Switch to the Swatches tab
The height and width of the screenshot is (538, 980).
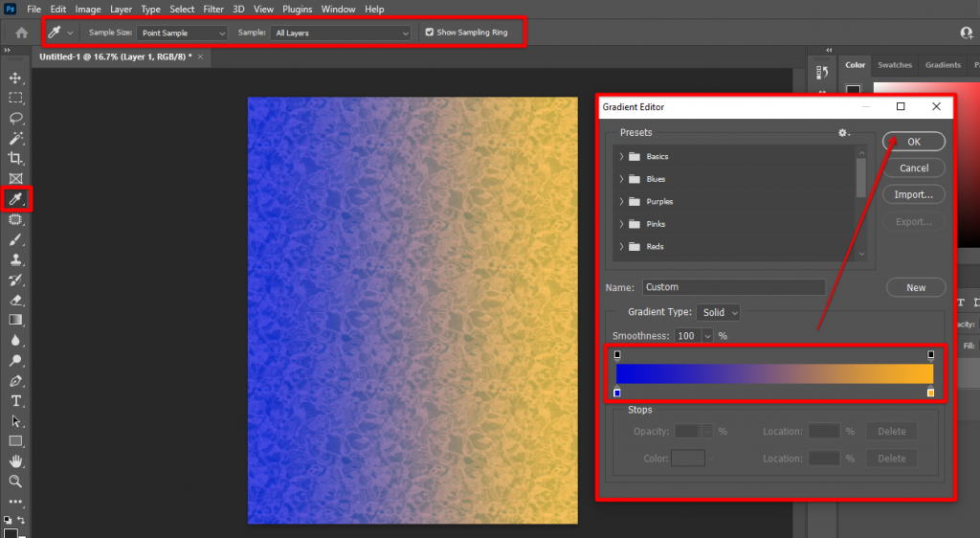pyautogui.click(x=895, y=65)
